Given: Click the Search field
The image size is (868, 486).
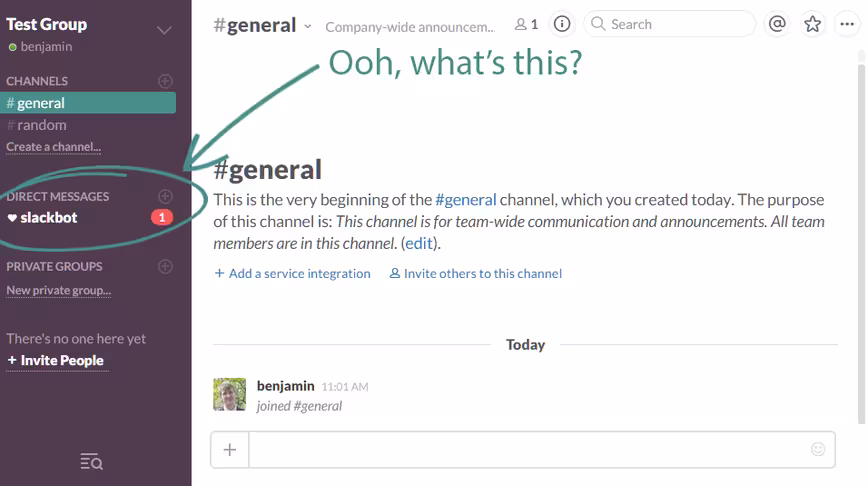Looking at the screenshot, I should [x=670, y=24].
